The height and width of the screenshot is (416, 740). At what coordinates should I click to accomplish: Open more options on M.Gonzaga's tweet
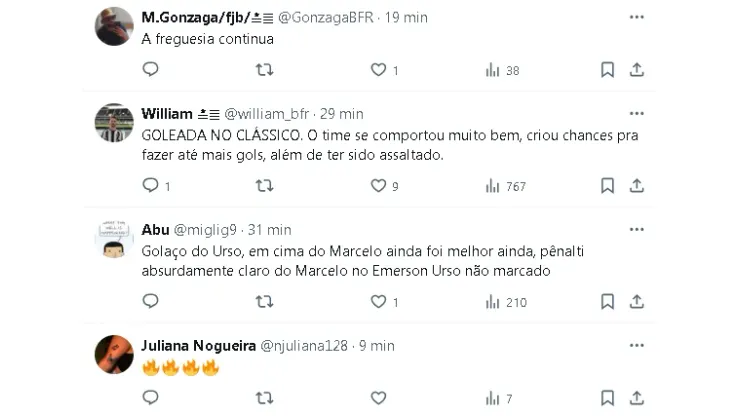point(636,18)
